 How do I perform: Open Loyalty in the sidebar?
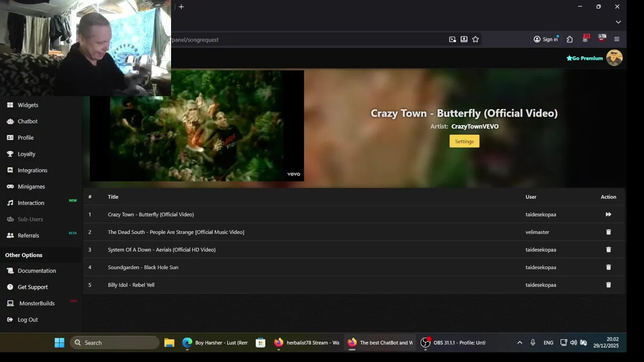coord(27,154)
